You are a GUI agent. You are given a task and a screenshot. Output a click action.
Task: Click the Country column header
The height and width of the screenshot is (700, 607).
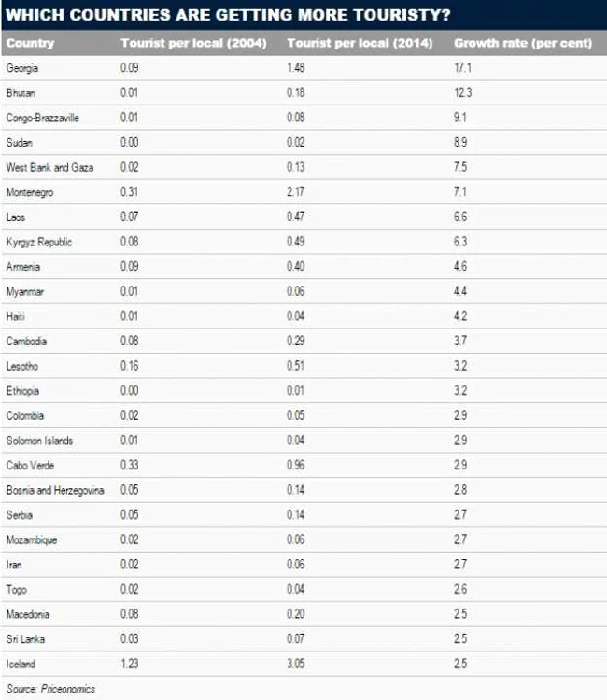tap(30, 43)
